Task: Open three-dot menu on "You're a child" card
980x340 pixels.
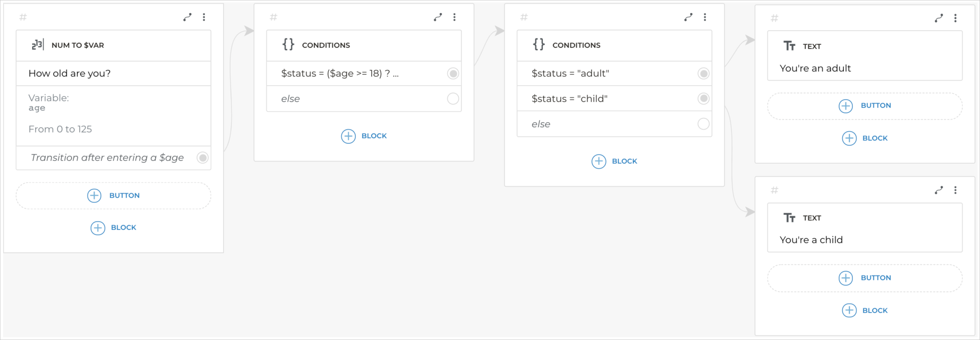Action: tap(955, 190)
